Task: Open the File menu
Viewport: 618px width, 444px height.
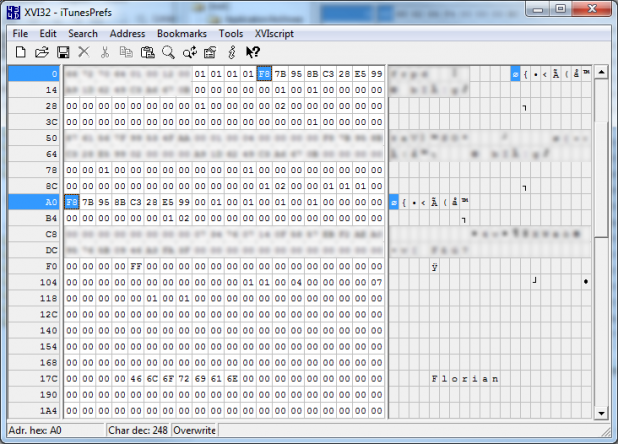Action: click(20, 33)
